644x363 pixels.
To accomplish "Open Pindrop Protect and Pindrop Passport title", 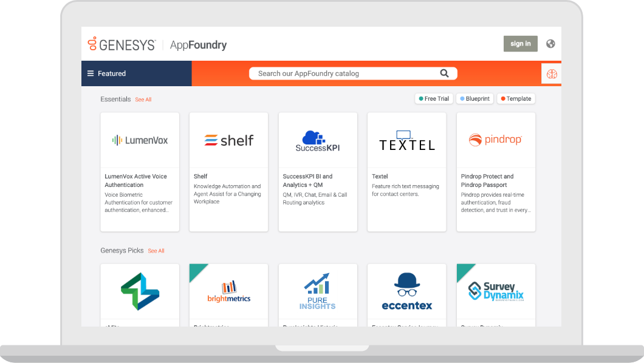I will 487,180.
